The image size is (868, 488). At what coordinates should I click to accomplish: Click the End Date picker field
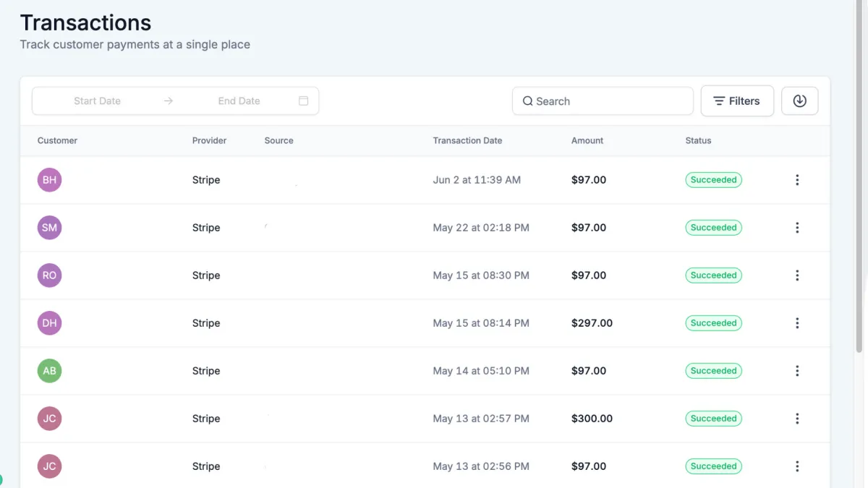[x=239, y=101]
